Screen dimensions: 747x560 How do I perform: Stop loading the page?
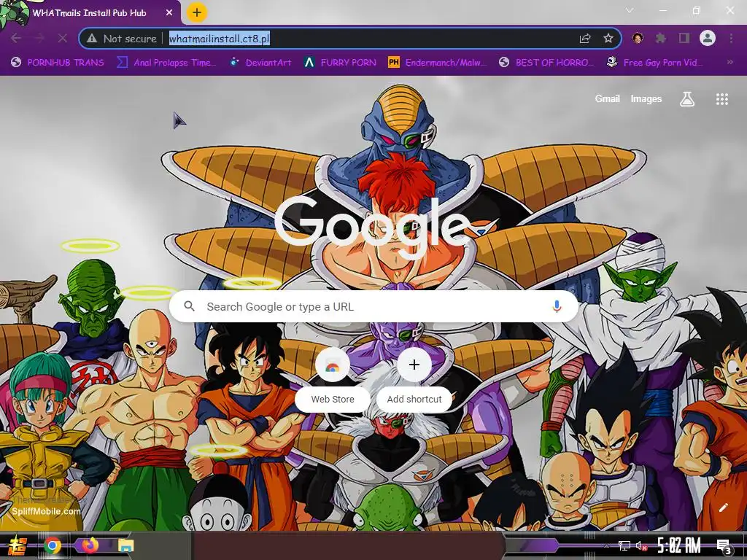click(x=63, y=38)
